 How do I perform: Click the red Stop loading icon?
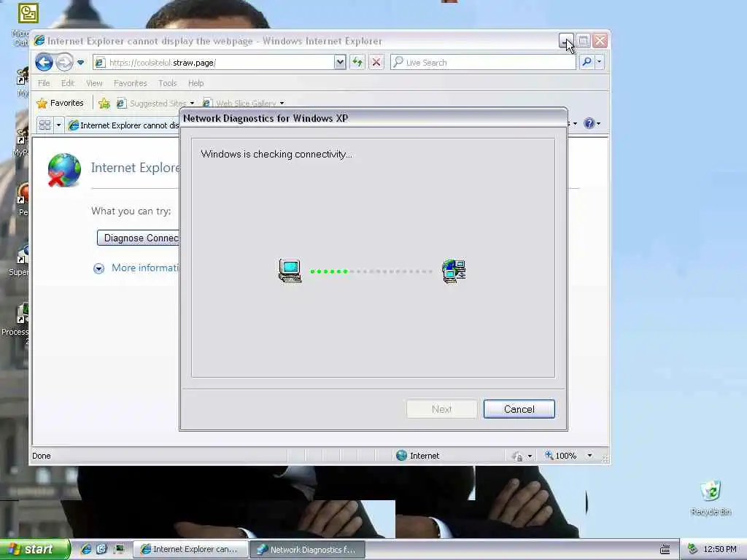(x=376, y=62)
